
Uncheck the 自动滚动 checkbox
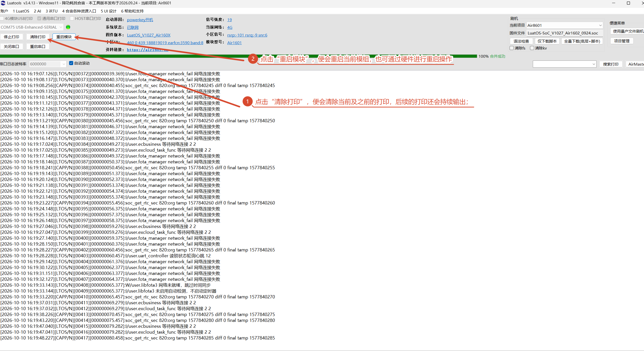(71, 63)
